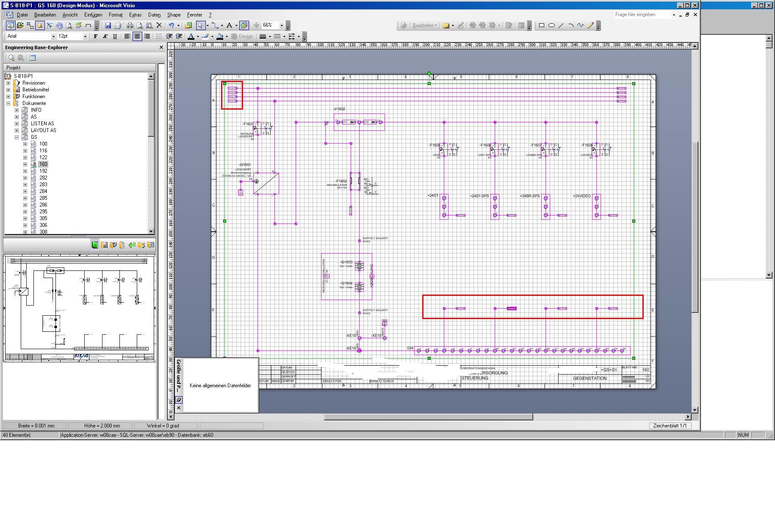Image resolution: width=775 pixels, height=532 pixels.
Task: Open the zoom level dropdown showing 66%
Action: tap(282, 25)
